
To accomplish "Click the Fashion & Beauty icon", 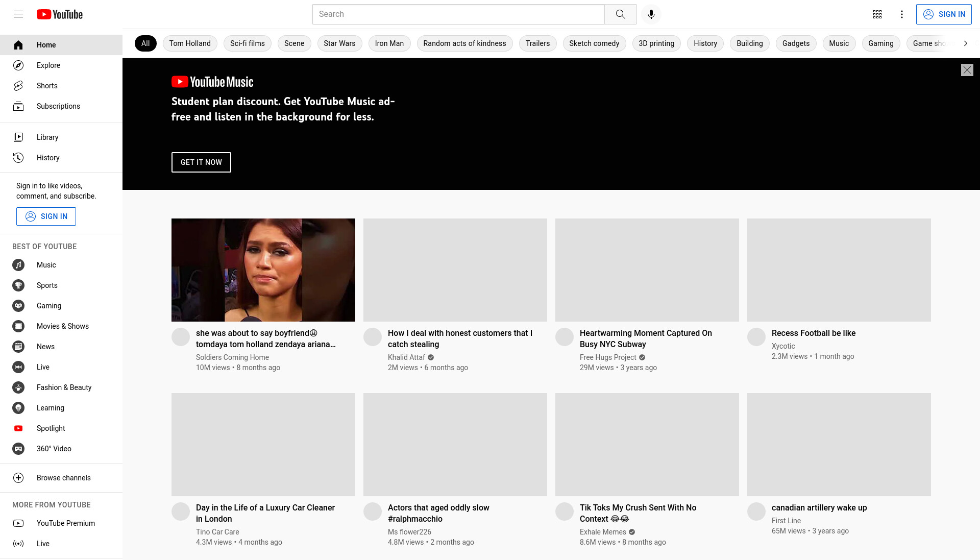I will click(x=18, y=387).
